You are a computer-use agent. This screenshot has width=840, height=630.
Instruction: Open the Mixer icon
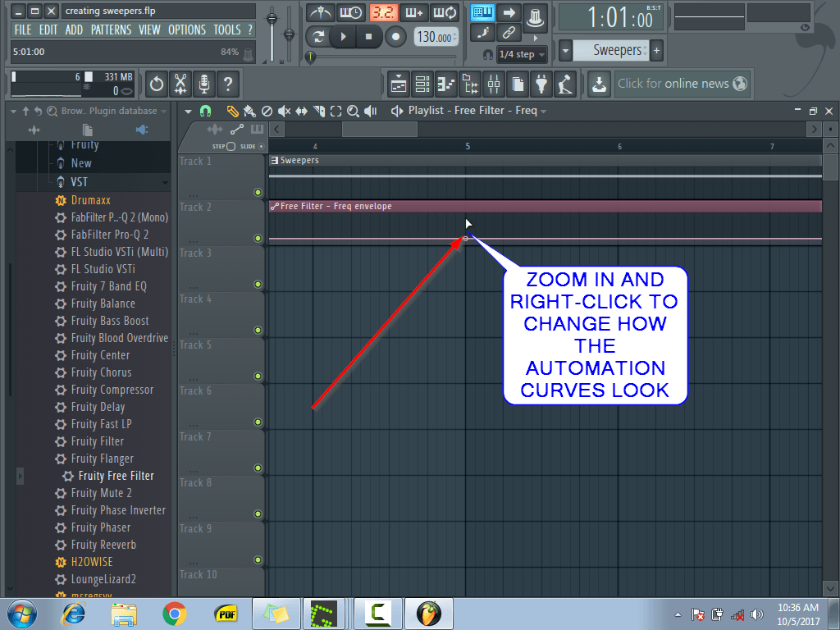click(x=494, y=84)
